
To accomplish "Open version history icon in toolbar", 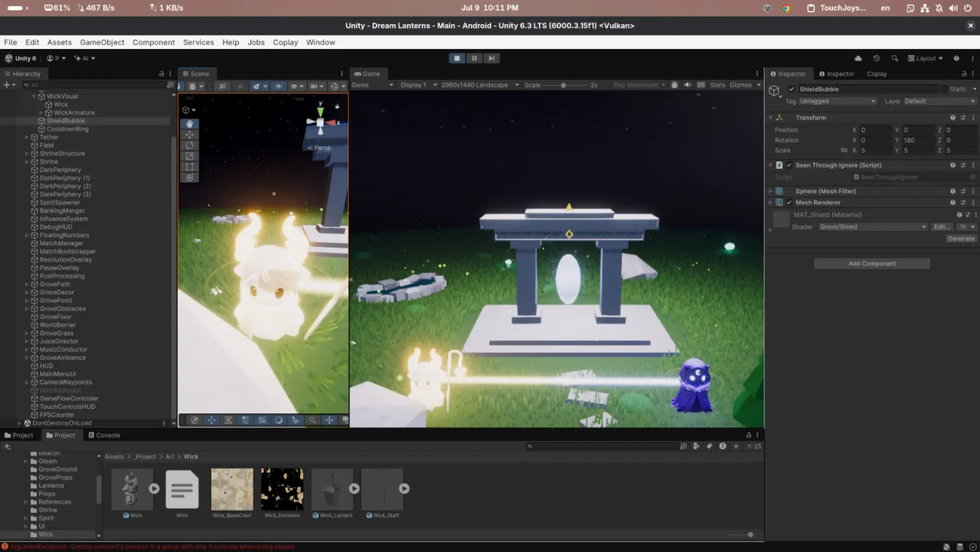I will click(x=876, y=58).
